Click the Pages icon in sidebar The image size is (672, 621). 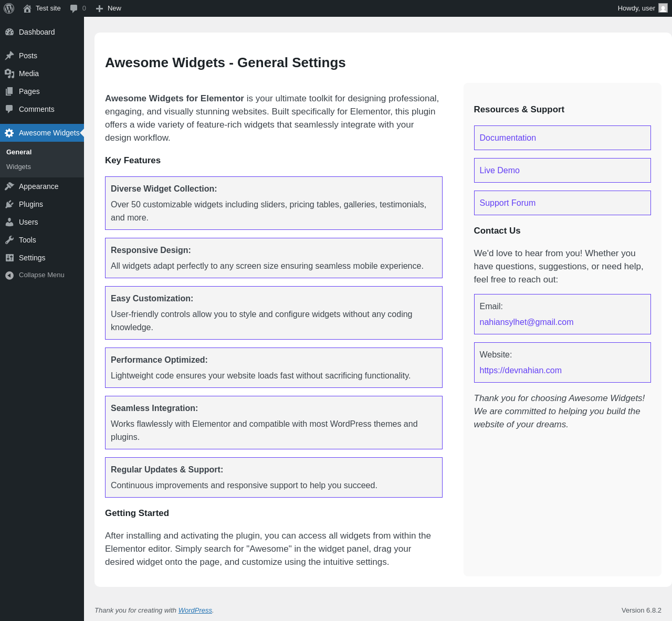[x=9, y=91]
